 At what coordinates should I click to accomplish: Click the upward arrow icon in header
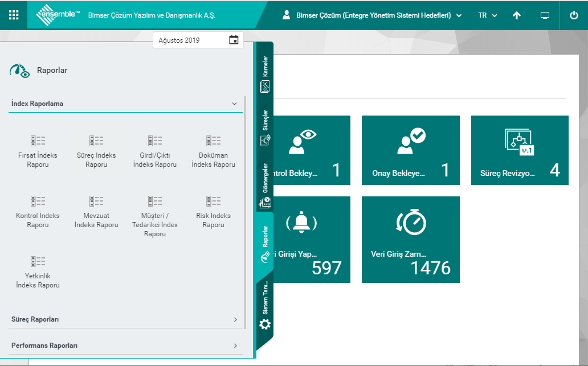point(517,15)
